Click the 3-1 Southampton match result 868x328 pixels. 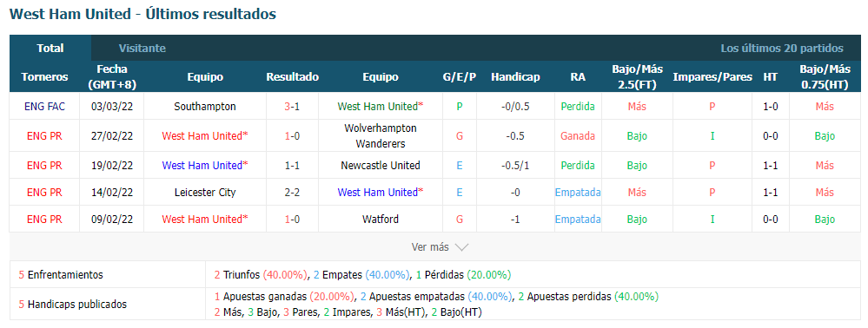[292, 106]
